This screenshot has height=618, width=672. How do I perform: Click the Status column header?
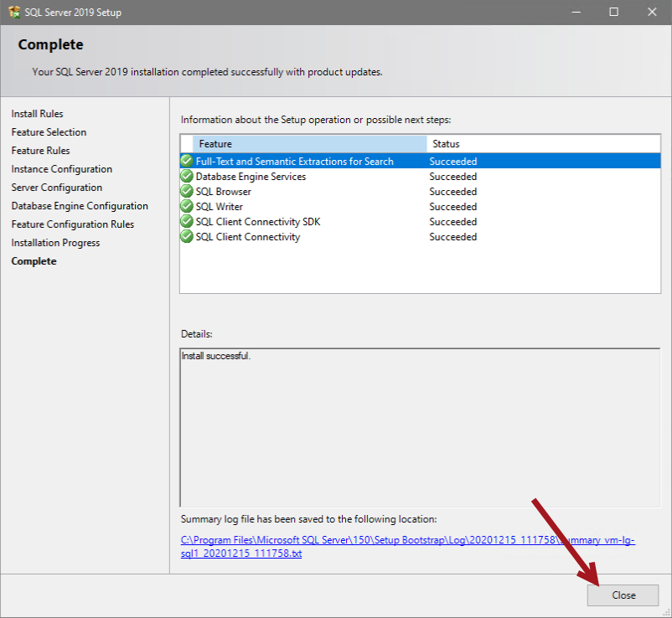coord(544,144)
